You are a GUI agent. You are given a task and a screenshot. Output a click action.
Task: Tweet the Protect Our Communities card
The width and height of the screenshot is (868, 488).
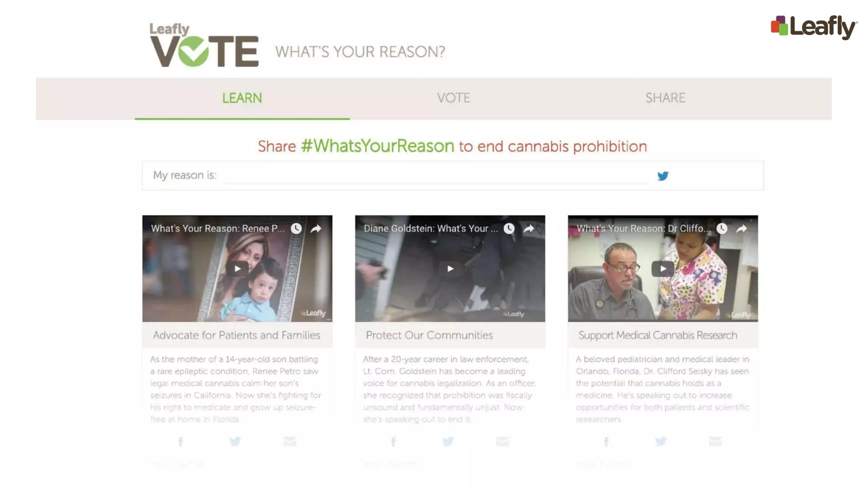(448, 441)
